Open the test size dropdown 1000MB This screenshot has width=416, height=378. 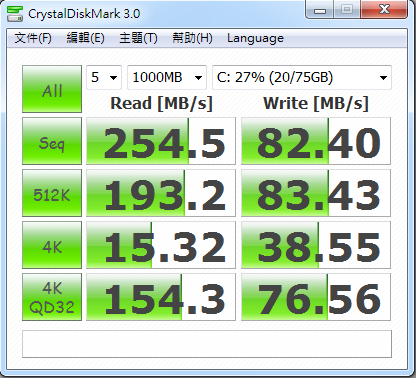click(167, 77)
